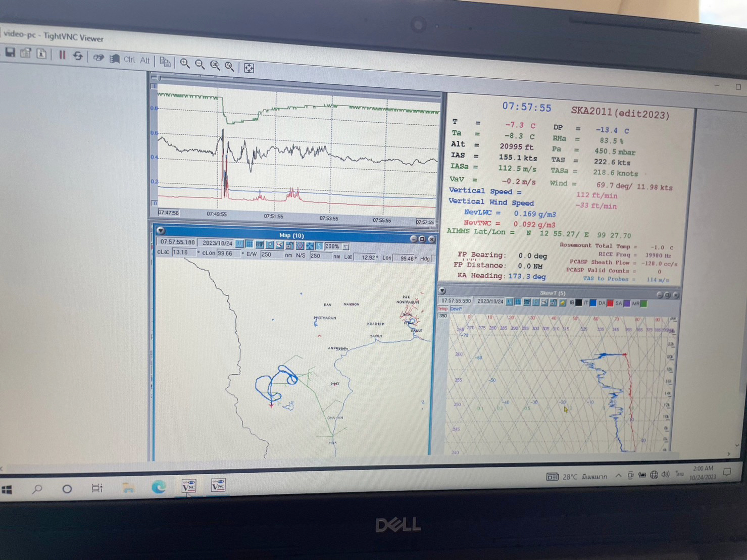Click the IT blue color swatch

click(593, 303)
